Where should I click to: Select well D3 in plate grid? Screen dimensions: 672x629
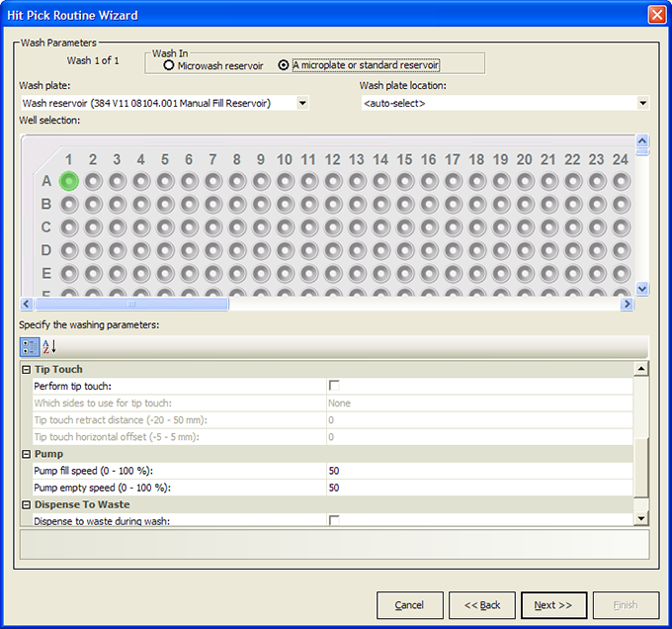click(x=117, y=251)
